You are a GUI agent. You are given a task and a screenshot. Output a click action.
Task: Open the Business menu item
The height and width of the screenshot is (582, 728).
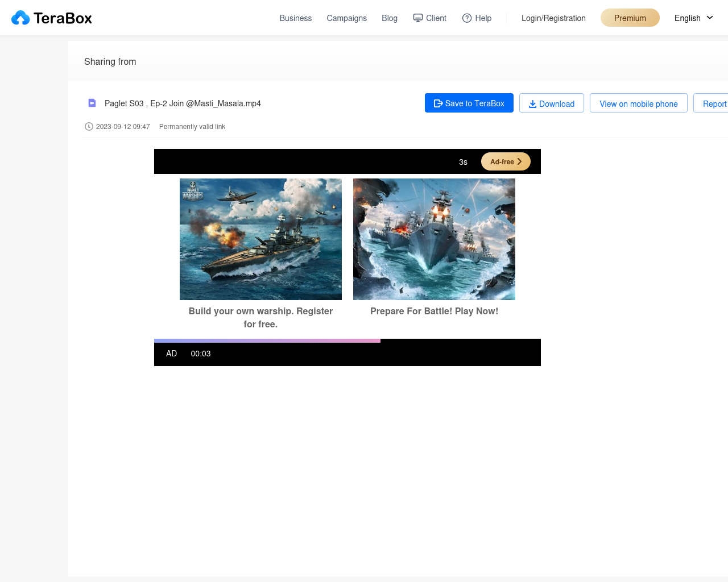[x=296, y=18]
